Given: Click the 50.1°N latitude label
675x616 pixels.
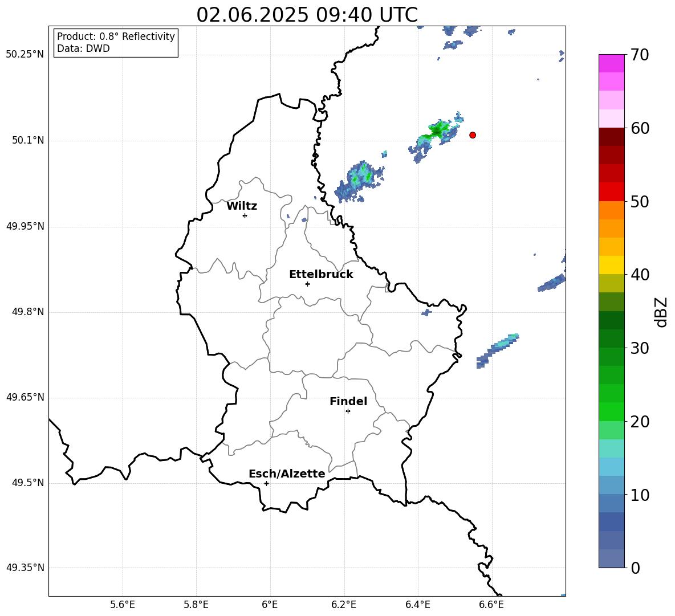Looking at the screenshot, I should tap(28, 140).
